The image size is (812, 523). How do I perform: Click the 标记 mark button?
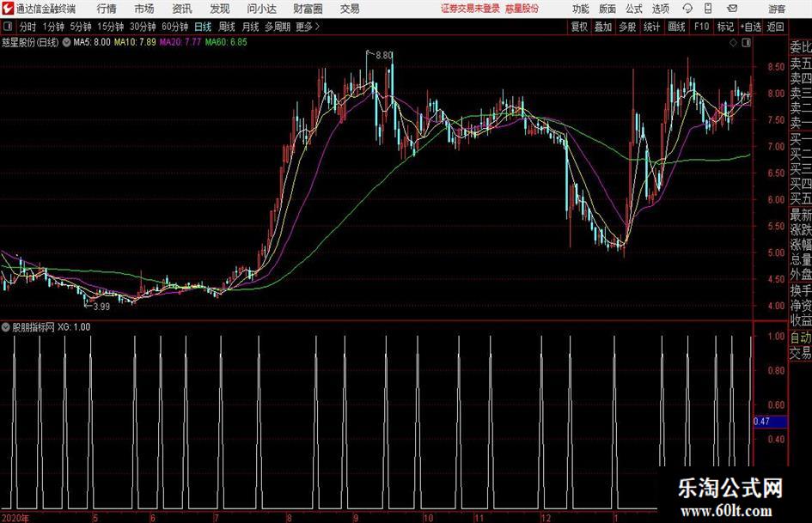click(725, 27)
